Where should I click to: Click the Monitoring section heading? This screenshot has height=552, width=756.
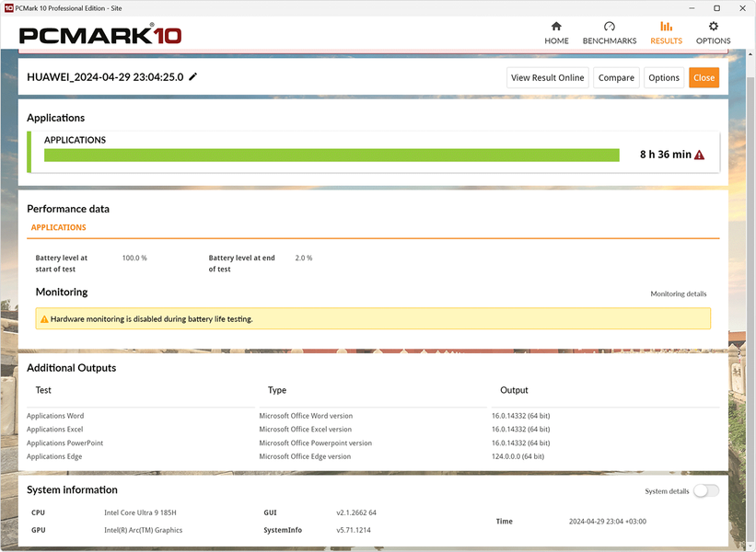pos(62,292)
